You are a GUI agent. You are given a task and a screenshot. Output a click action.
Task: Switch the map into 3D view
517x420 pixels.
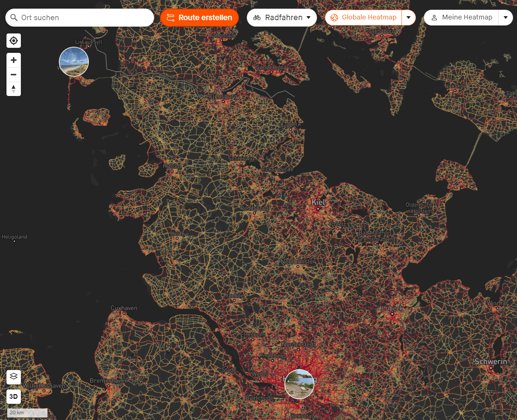13,396
